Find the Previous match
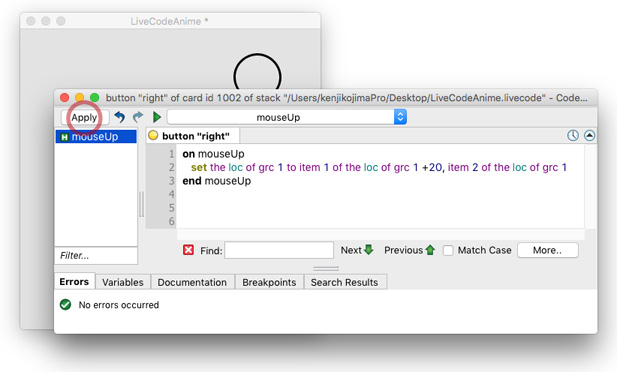 pyautogui.click(x=409, y=250)
